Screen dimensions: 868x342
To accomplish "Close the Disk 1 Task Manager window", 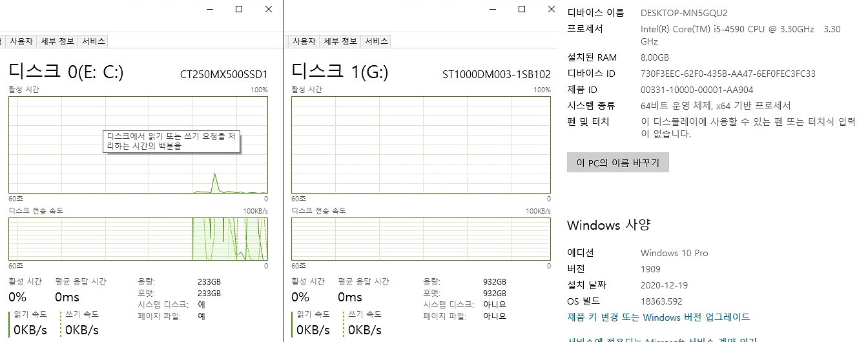I will coord(551,10).
